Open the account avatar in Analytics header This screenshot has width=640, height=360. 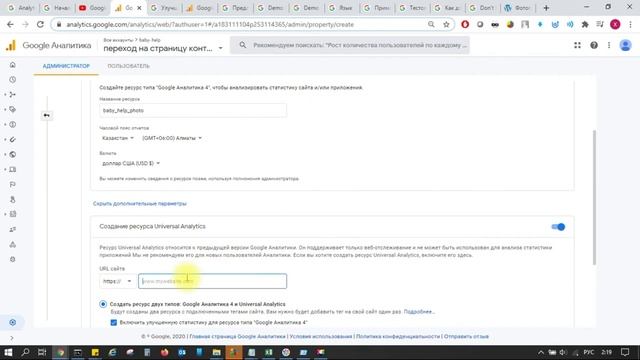[x=625, y=45]
